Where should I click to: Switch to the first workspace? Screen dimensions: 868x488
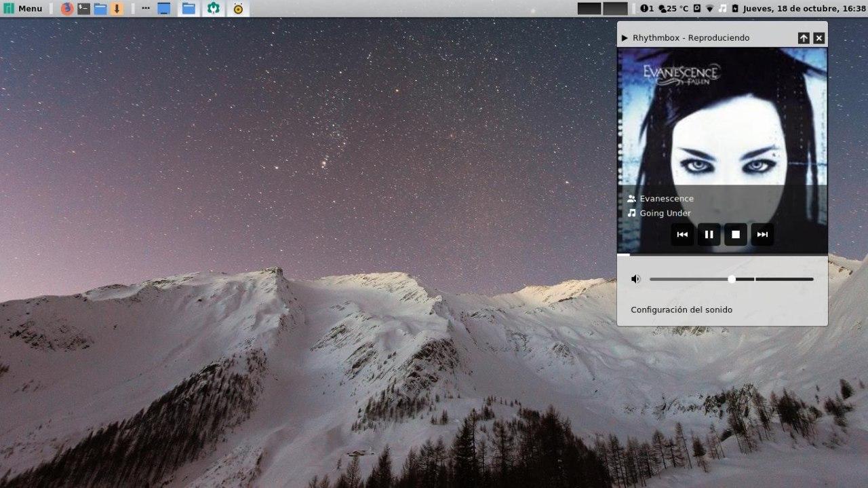click(589, 9)
